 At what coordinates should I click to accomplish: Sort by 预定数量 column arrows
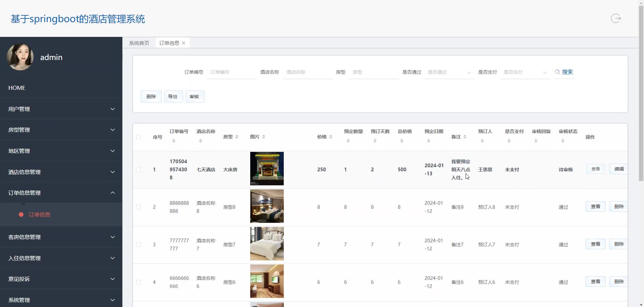click(348, 141)
